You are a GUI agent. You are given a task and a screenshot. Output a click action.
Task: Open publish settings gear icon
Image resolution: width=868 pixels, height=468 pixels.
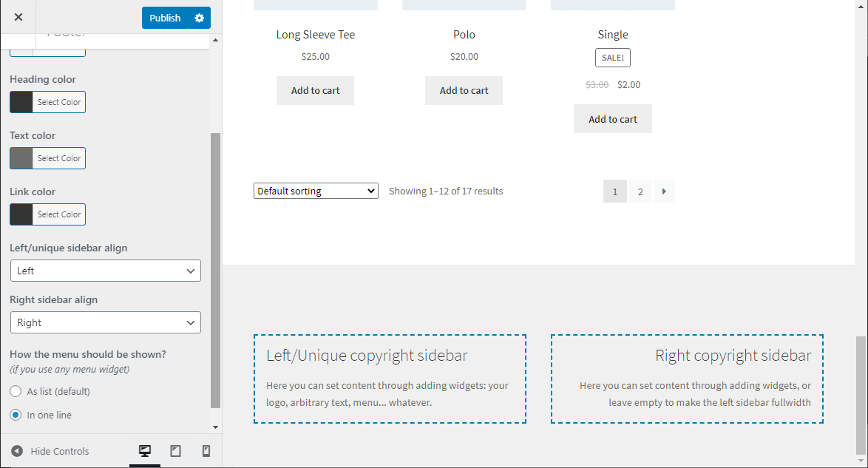pyautogui.click(x=199, y=18)
